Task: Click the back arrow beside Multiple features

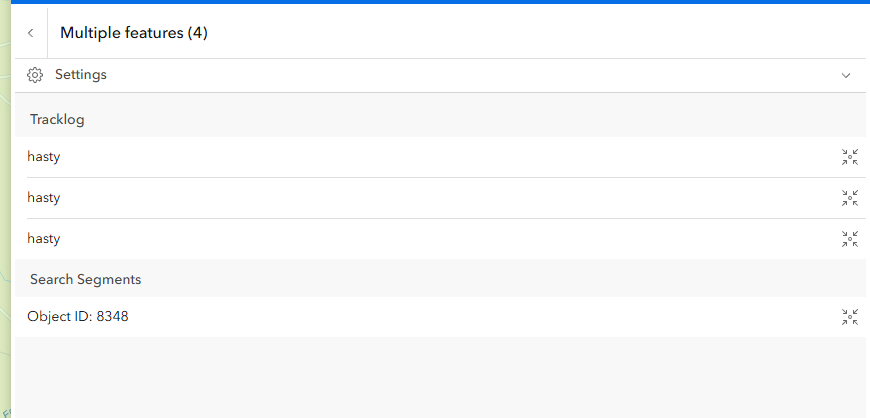Action: click(31, 33)
